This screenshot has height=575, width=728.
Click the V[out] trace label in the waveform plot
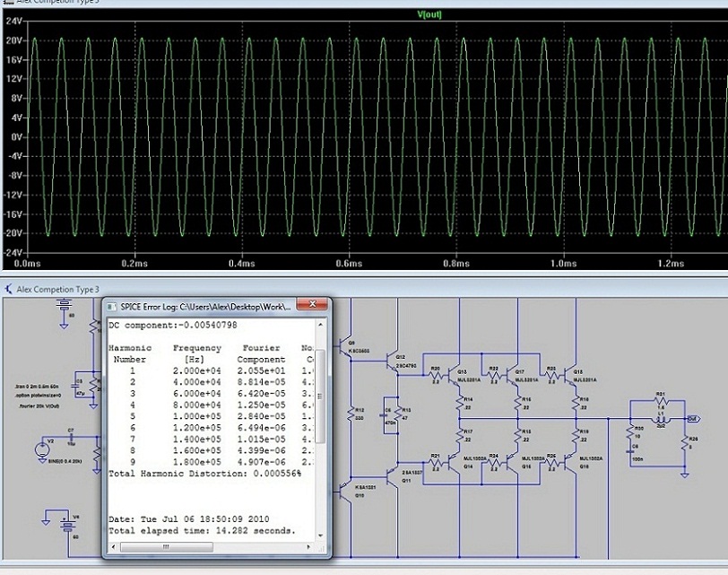[429, 14]
